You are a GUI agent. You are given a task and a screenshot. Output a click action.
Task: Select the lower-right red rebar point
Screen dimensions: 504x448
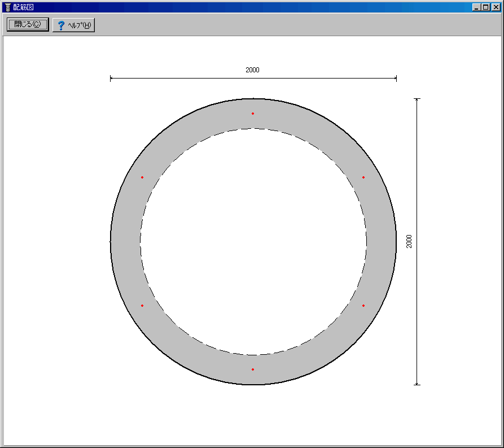click(363, 306)
